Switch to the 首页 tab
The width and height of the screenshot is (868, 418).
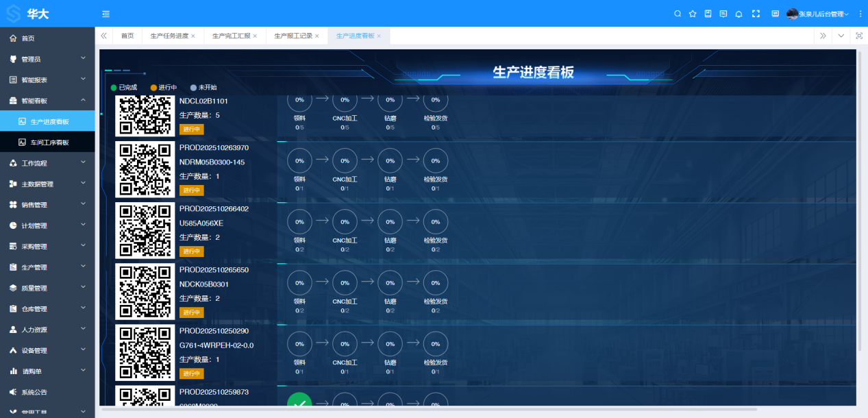(127, 36)
